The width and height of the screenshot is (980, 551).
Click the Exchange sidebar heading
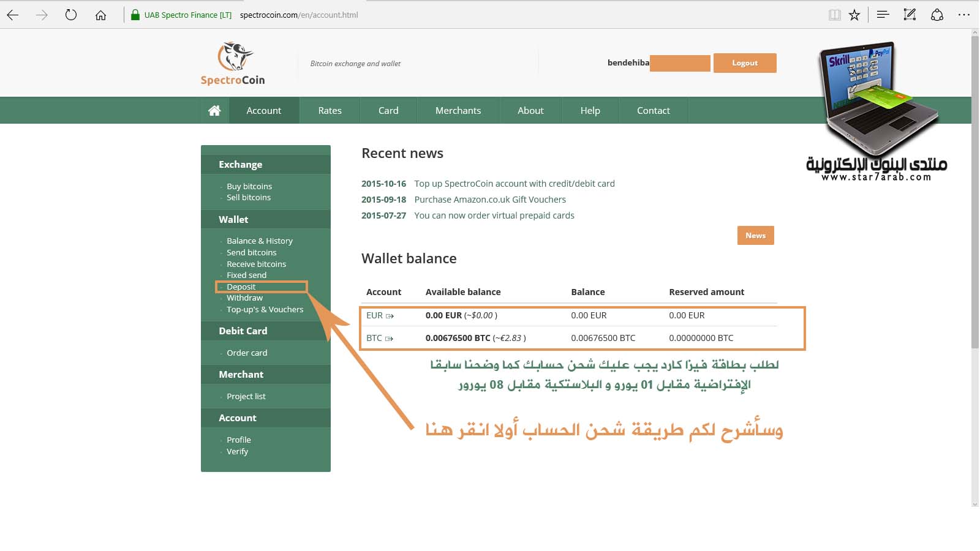tap(241, 164)
